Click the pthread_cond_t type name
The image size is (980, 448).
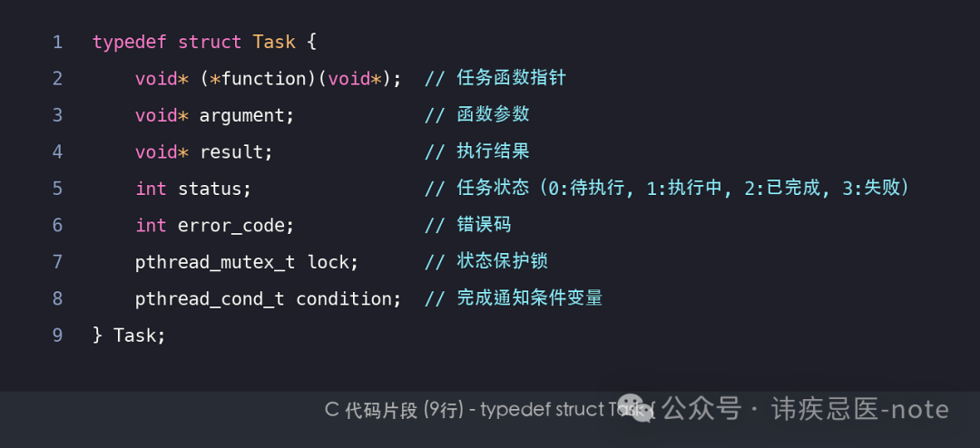[x=210, y=298]
